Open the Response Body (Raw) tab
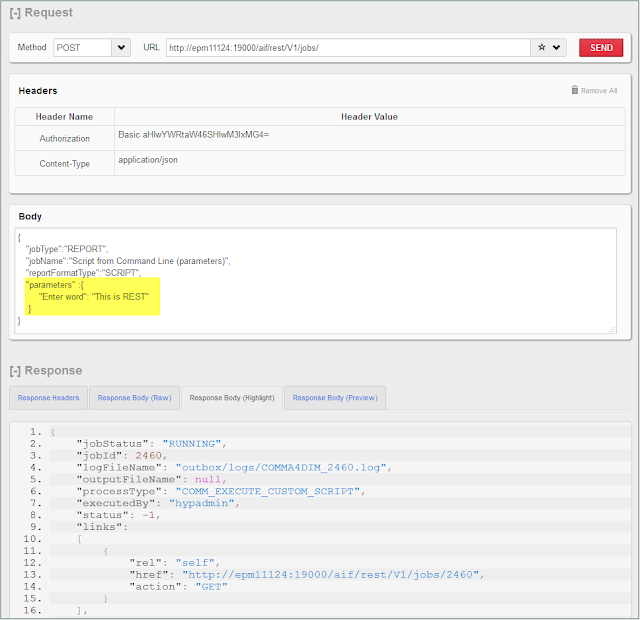The image size is (640, 620). click(x=134, y=398)
